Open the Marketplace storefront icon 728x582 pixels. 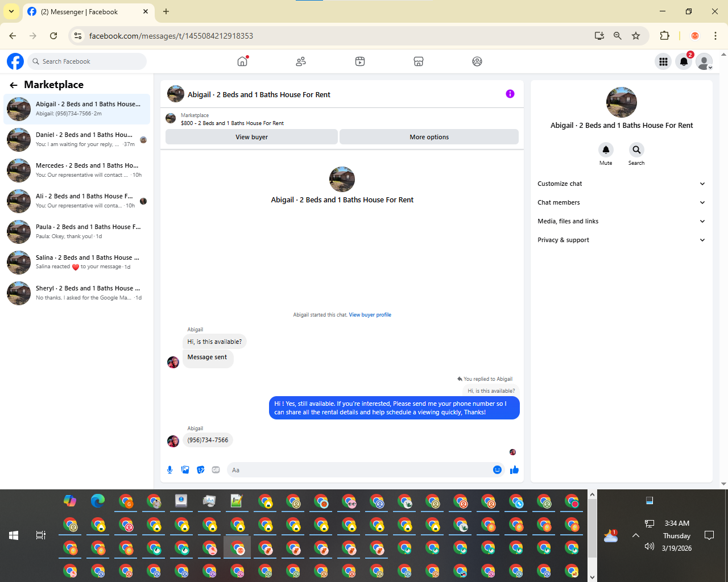click(419, 61)
